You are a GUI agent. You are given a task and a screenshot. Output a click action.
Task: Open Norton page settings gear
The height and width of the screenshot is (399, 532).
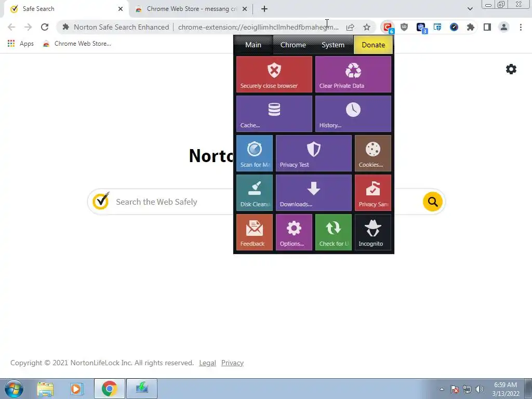(x=511, y=69)
